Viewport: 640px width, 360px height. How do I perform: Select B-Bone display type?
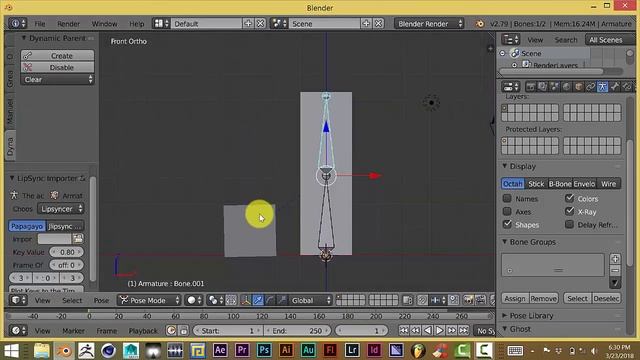pyautogui.click(x=560, y=184)
